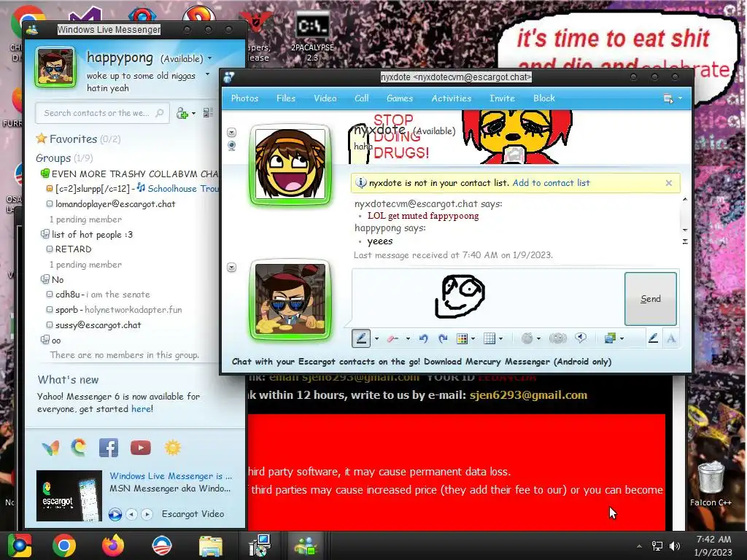Image resolution: width=747 pixels, height=560 pixels.
Task: Open the background picture selector
Action: click(610, 338)
